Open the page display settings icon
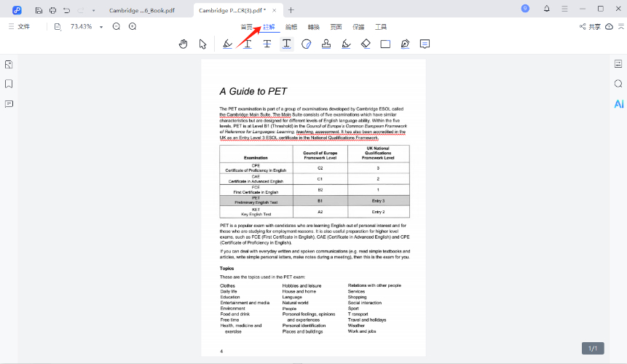 tap(58, 27)
